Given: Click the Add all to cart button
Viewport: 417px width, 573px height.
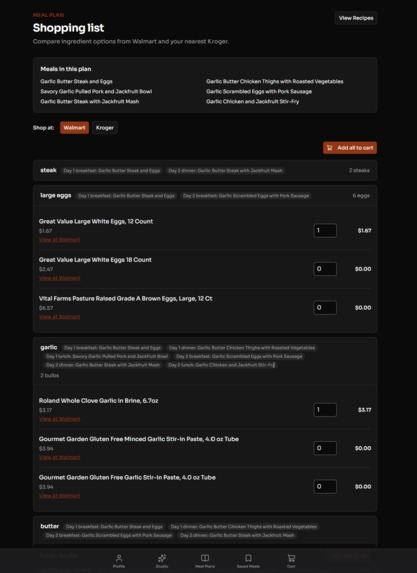Looking at the screenshot, I should [x=350, y=148].
